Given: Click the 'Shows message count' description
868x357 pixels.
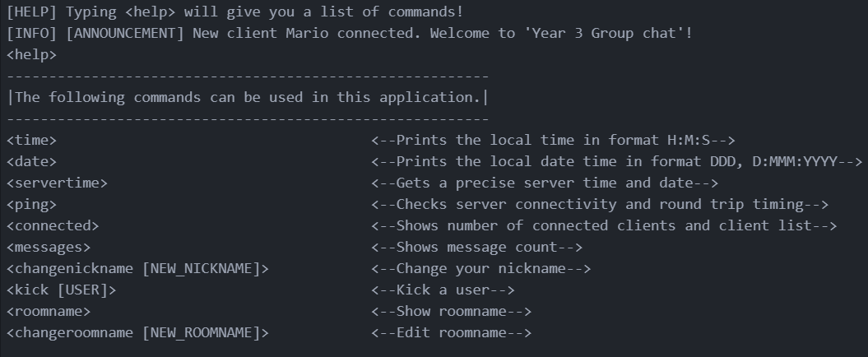Looking at the screenshot, I should tap(477, 248).
